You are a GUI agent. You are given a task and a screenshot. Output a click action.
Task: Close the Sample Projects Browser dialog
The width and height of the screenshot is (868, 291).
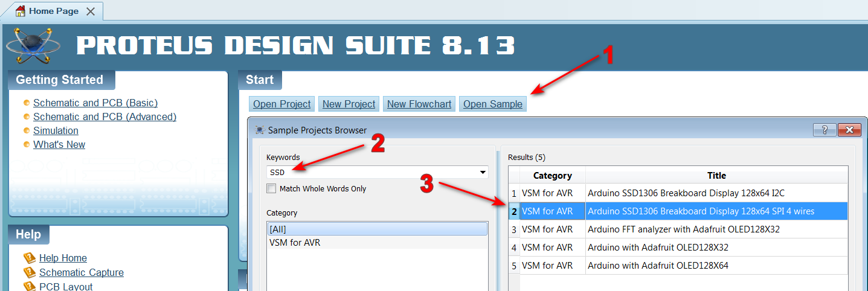pos(849,130)
